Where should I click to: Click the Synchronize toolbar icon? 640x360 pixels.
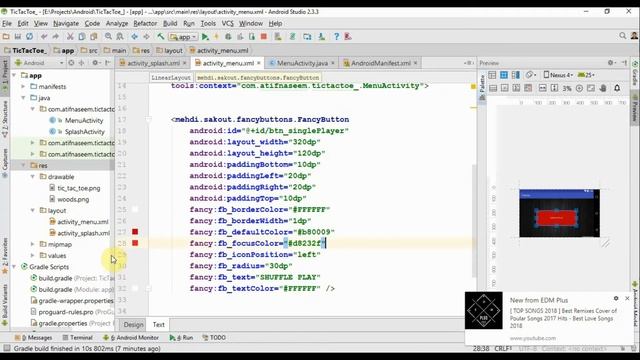point(29,37)
